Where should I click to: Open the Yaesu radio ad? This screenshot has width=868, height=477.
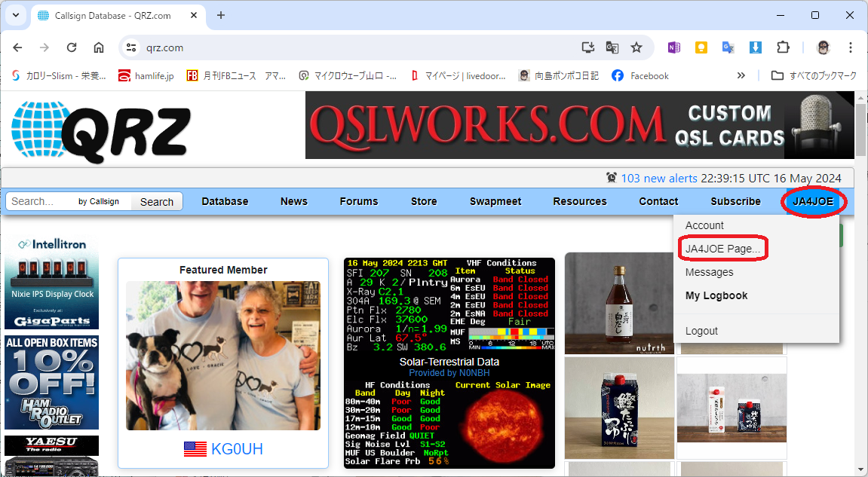click(x=51, y=455)
